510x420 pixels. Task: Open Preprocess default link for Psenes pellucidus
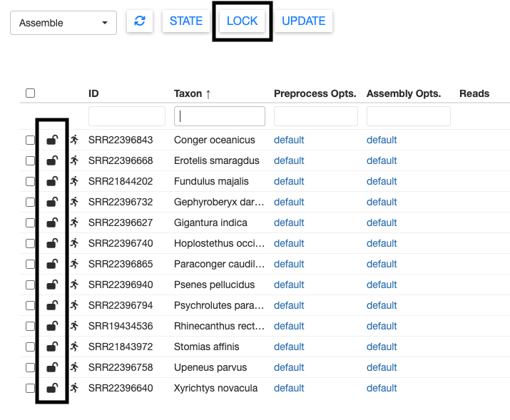click(289, 285)
